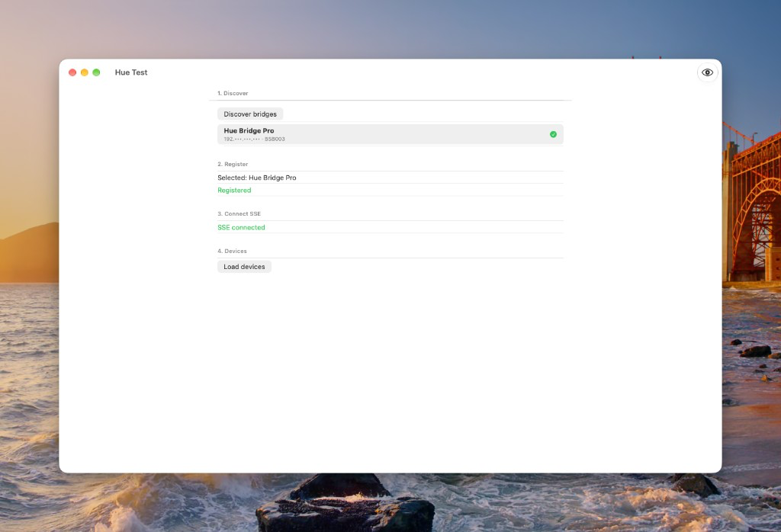Click the Discover bridges button

pyautogui.click(x=250, y=114)
